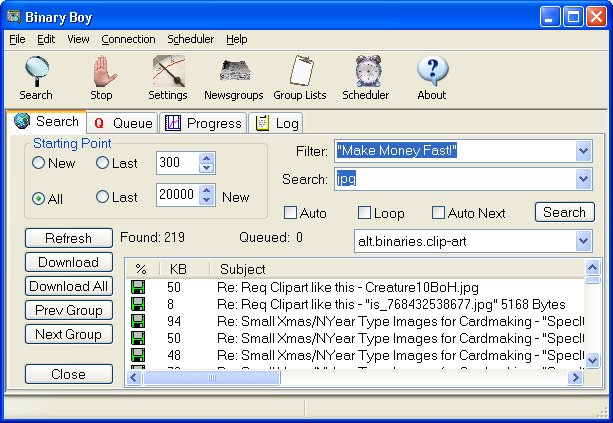The image size is (613, 423).
Task: Click the Download All button
Action: pyautogui.click(x=69, y=286)
